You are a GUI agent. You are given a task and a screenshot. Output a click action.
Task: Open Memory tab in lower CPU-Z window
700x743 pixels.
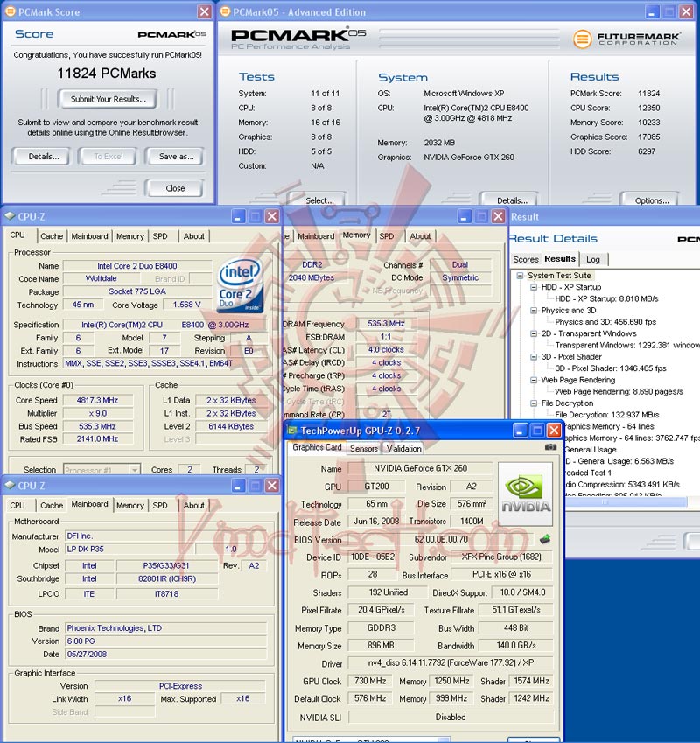pos(130,506)
